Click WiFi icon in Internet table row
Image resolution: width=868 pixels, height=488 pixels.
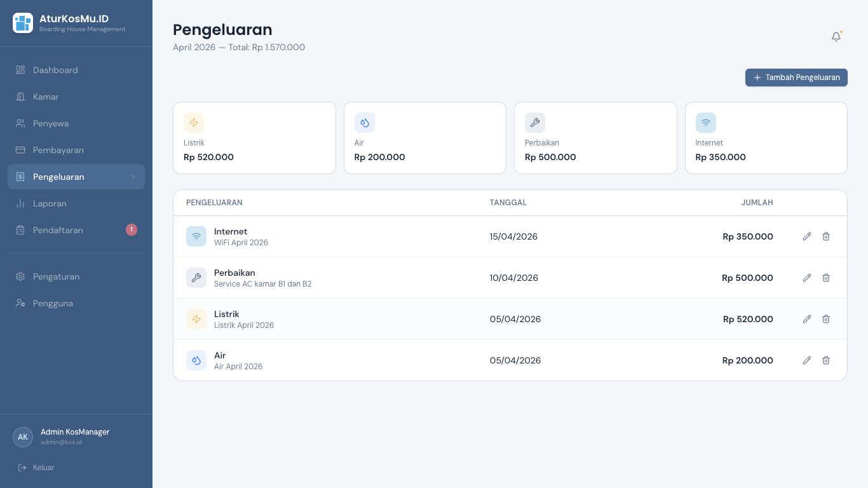pos(196,236)
